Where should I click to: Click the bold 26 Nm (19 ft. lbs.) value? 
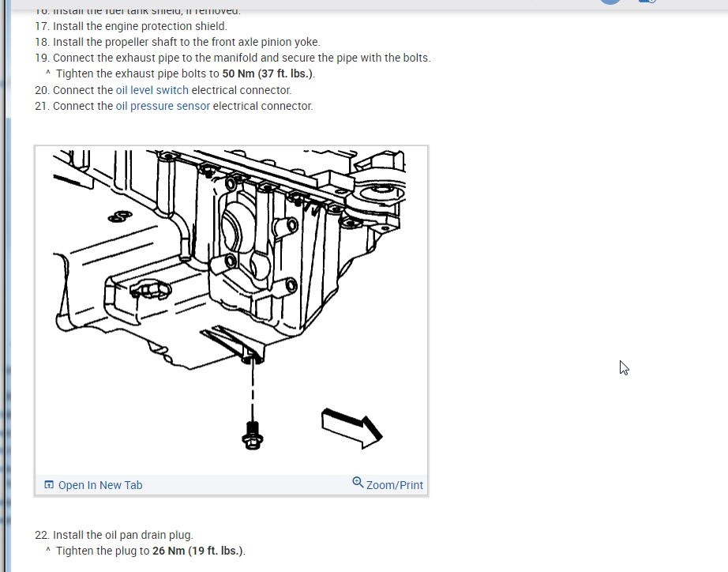click(x=197, y=551)
